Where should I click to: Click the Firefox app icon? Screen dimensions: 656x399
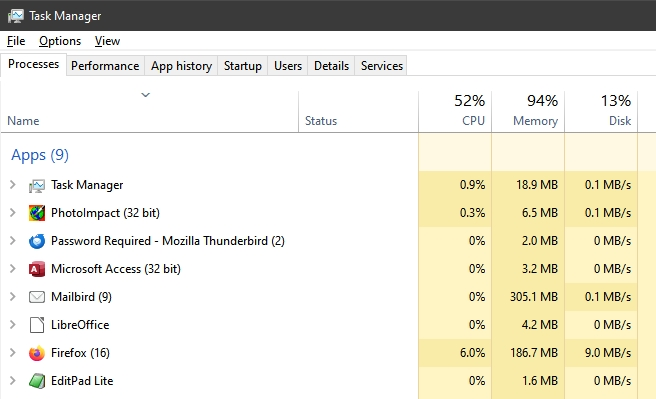point(37,353)
